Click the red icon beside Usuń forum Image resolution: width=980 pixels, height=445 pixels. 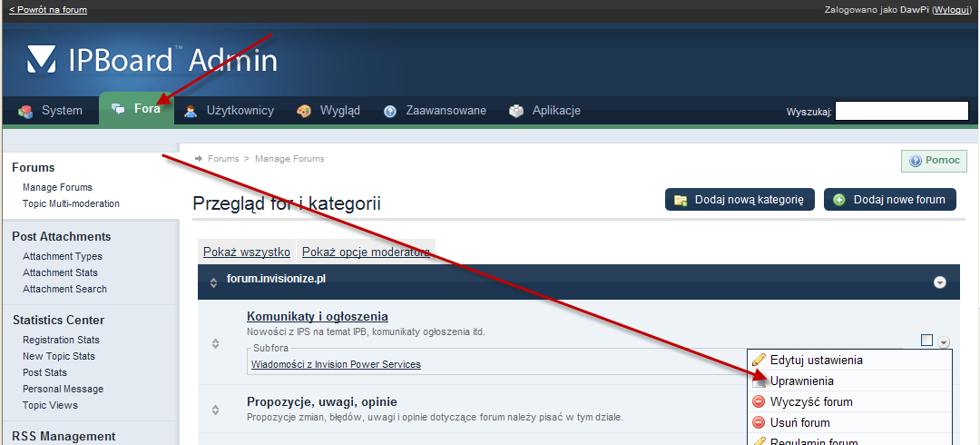click(759, 422)
